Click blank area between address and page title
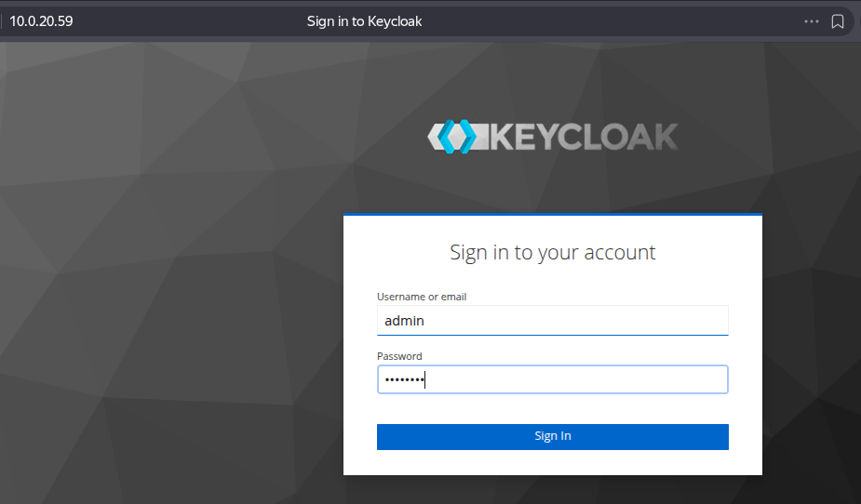Viewport: 861px width, 504px height. tap(186, 21)
